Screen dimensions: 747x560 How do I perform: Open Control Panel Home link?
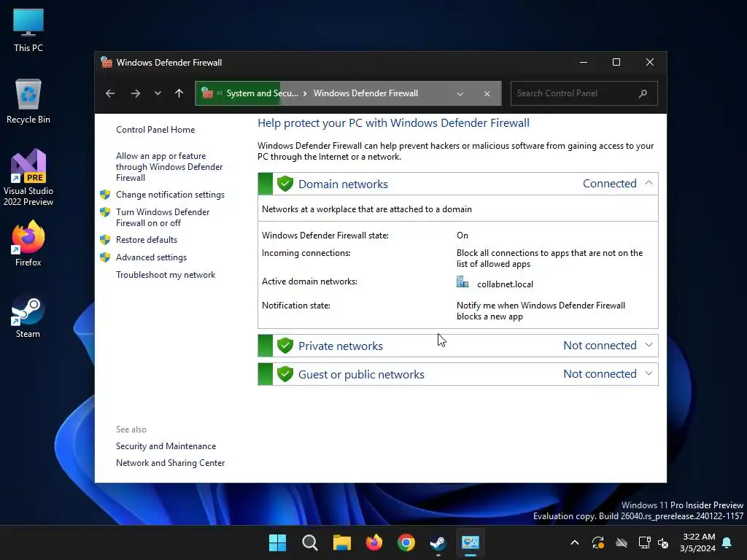point(155,130)
